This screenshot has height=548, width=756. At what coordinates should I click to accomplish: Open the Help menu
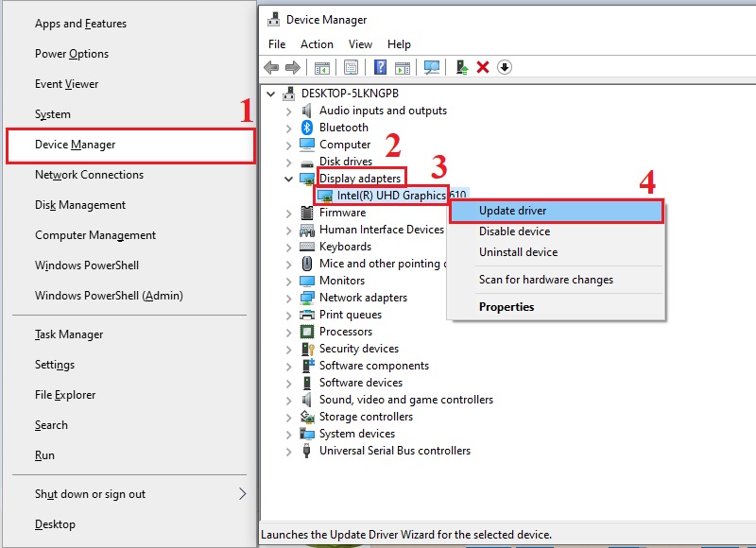(399, 44)
